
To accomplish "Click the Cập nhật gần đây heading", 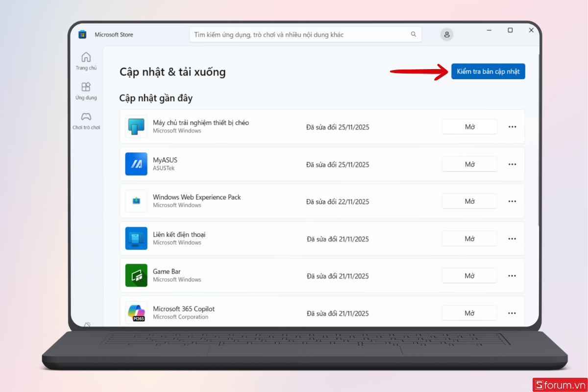I will pos(156,98).
